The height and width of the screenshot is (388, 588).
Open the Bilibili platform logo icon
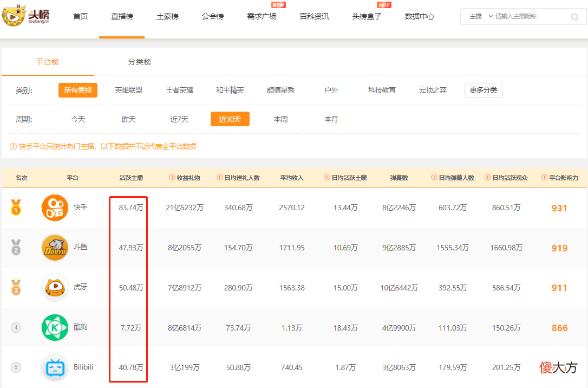(55, 367)
